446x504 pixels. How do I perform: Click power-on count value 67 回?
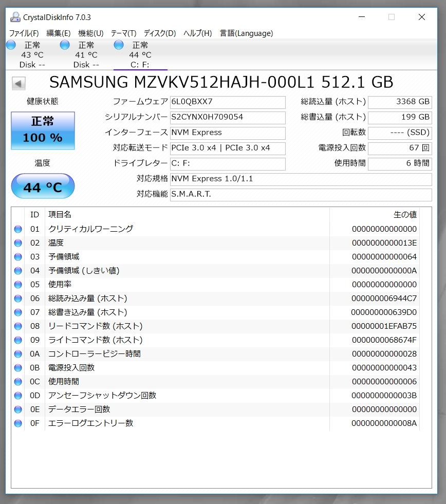(x=400, y=148)
